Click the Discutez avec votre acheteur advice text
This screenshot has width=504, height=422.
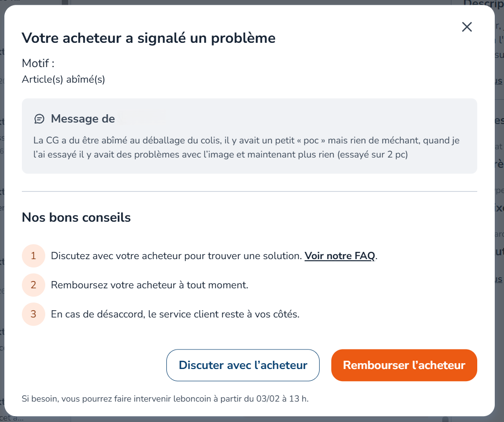pyautogui.click(x=176, y=256)
